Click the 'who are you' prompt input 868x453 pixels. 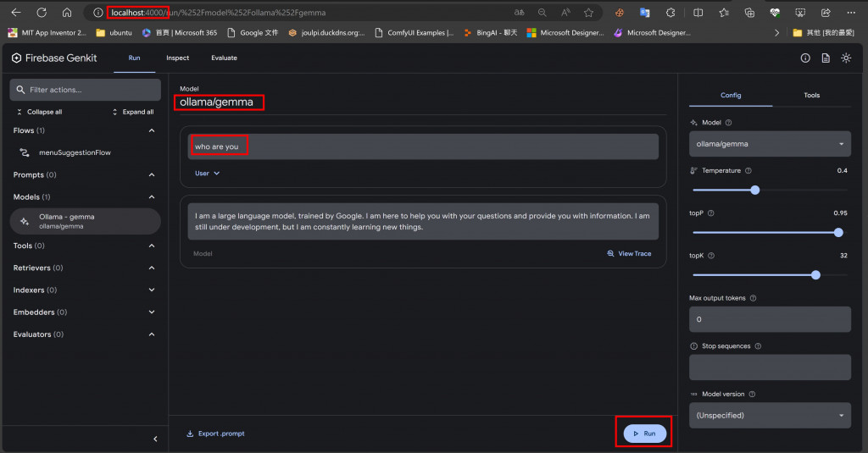point(423,146)
